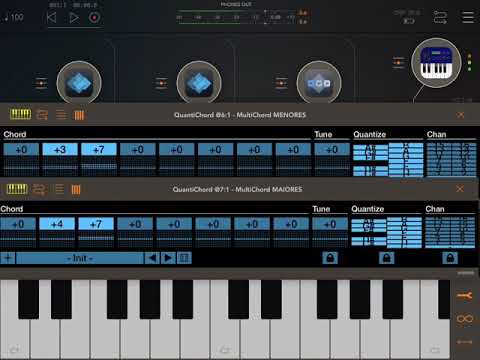
Task: Tap the parameter slider icon beside the first node
Action: point(41,83)
